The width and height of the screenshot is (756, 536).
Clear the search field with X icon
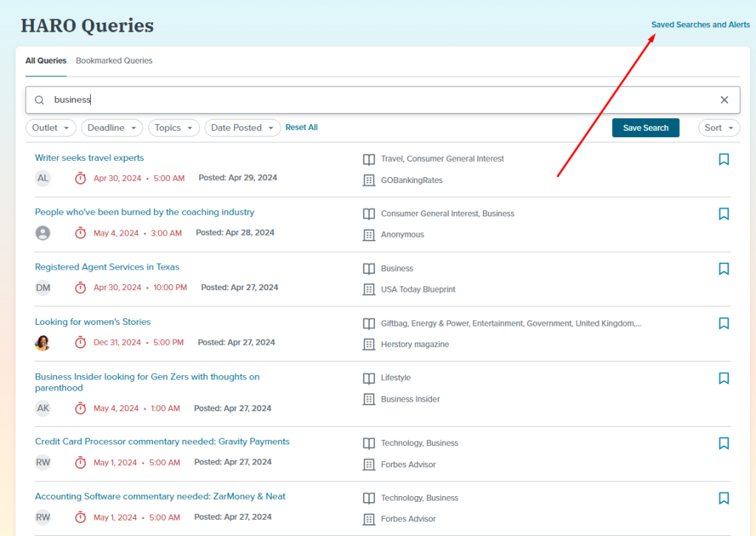[724, 100]
